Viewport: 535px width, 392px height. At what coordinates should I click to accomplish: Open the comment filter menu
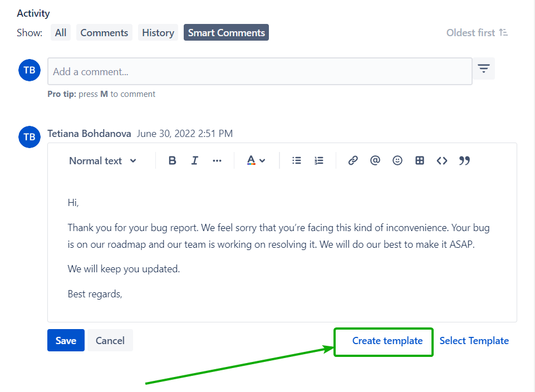tap(484, 68)
